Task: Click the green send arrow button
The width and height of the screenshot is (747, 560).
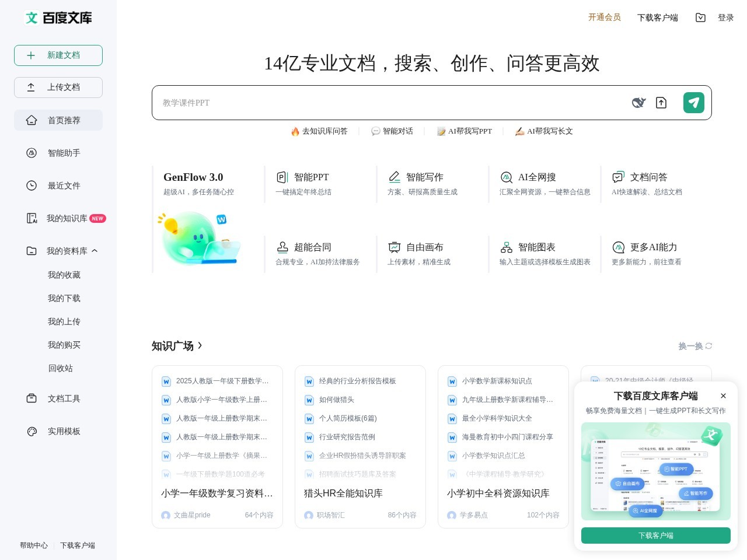Action: tap(694, 103)
